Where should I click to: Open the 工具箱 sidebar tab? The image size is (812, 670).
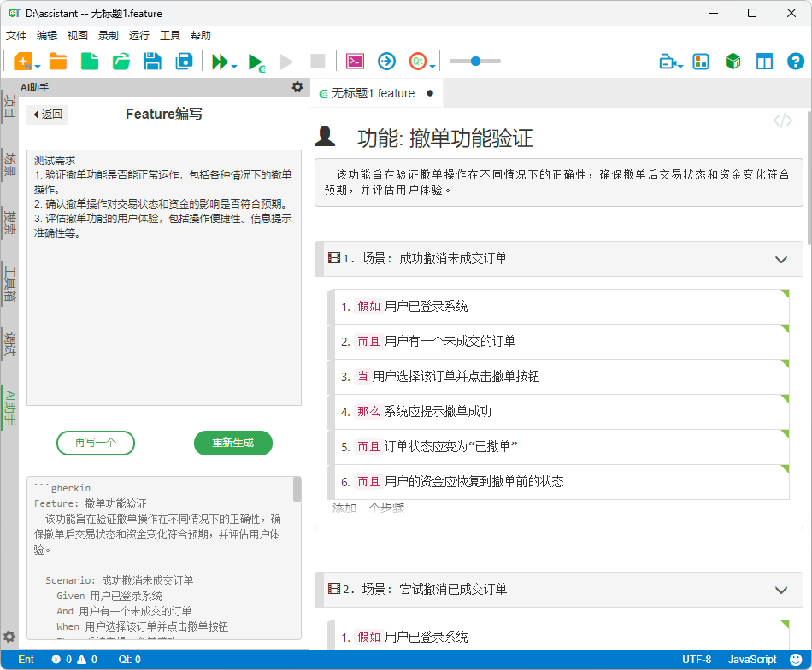pos(9,283)
